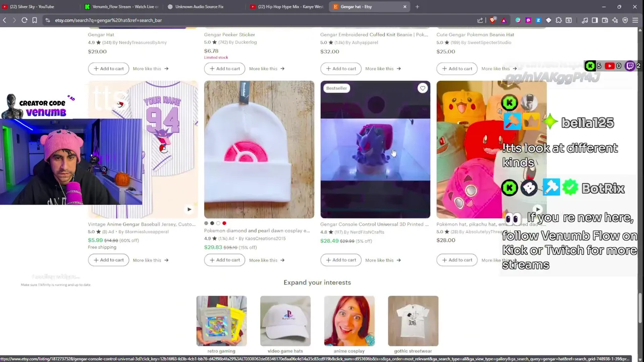Open Brave Rewards triangle icon
The height and width of the screenshot is (362, 644).
click(503, 20)
